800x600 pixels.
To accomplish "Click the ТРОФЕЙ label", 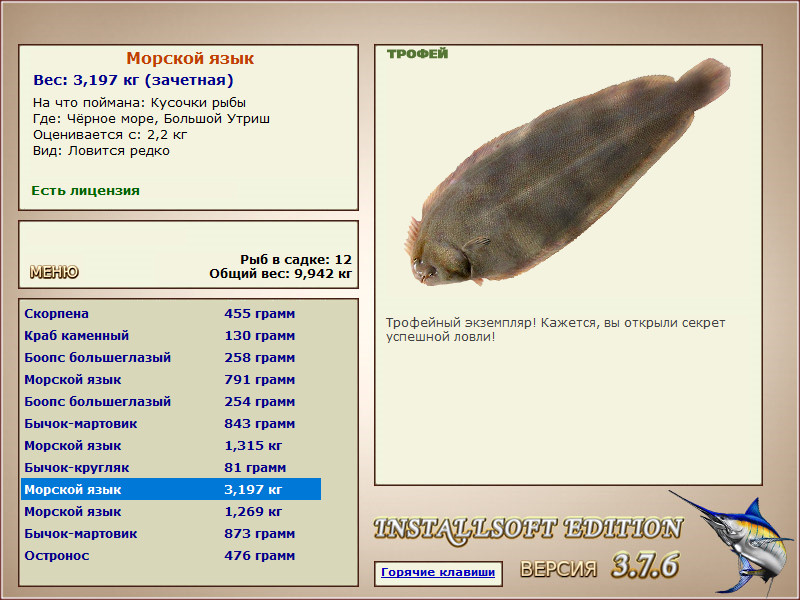I will point(417,54).
